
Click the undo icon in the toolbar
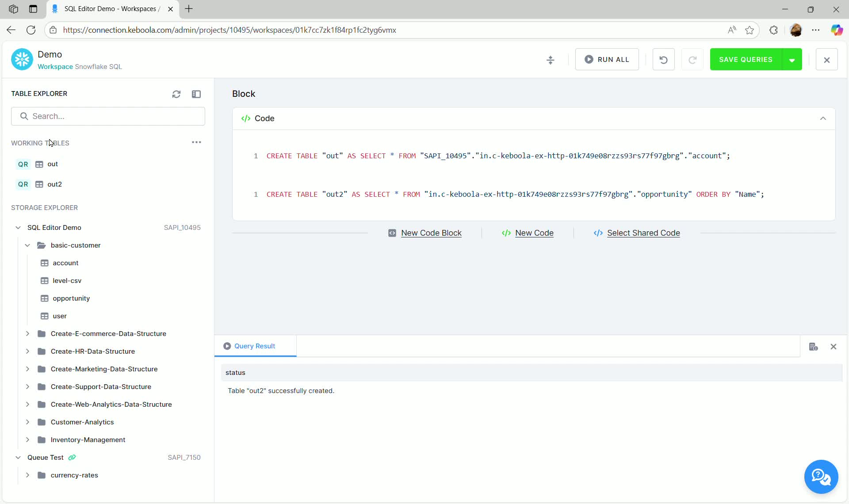663,59
